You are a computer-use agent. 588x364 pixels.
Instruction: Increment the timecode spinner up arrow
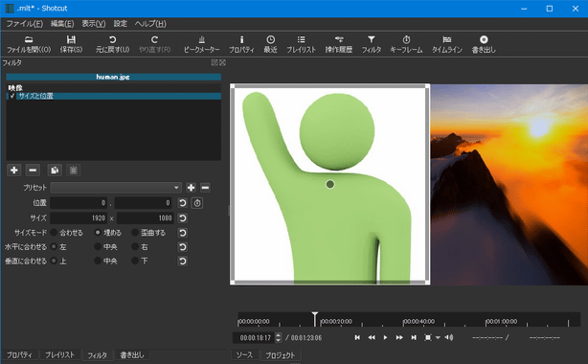278,335
